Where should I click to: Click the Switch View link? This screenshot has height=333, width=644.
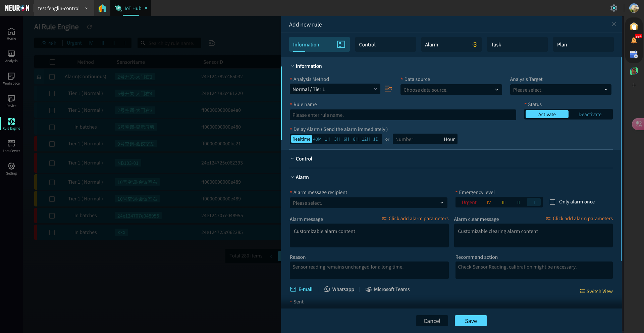[596, 291]
